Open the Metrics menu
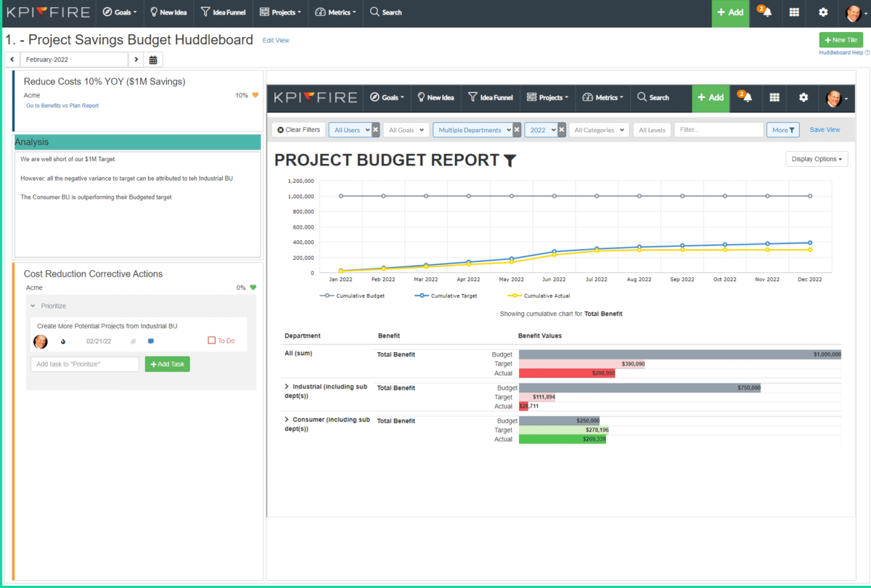This screenshot has height=588, width=871. click(x=335, y=12)
